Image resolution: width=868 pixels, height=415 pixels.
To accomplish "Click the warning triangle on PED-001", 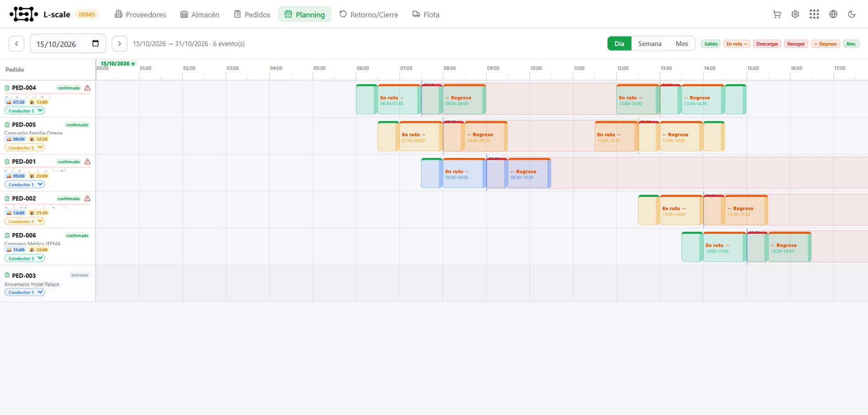I will [x=87, y=162].
